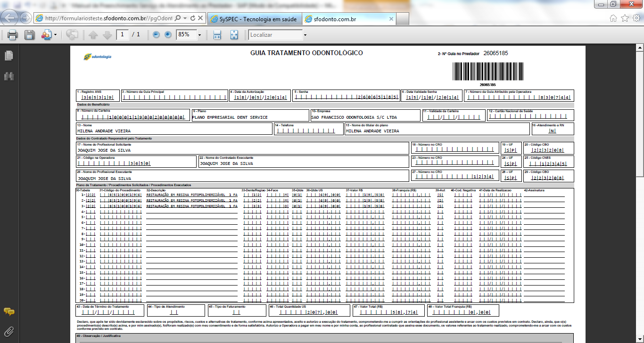Click the plan text PLANO EMPRESARIAL DENT SERVICE
Screen dimensions: 644x343
click(x=230, y=117)
